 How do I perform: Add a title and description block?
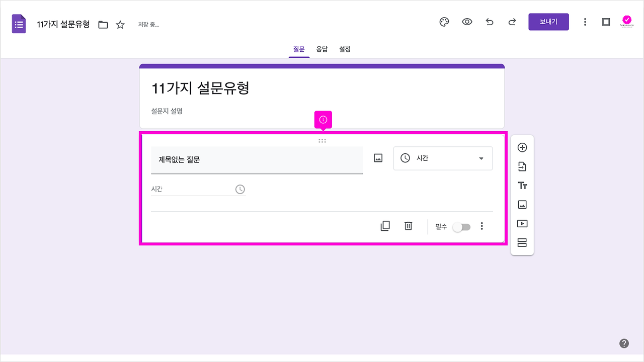pyautogui.click(x=522, y=185)
